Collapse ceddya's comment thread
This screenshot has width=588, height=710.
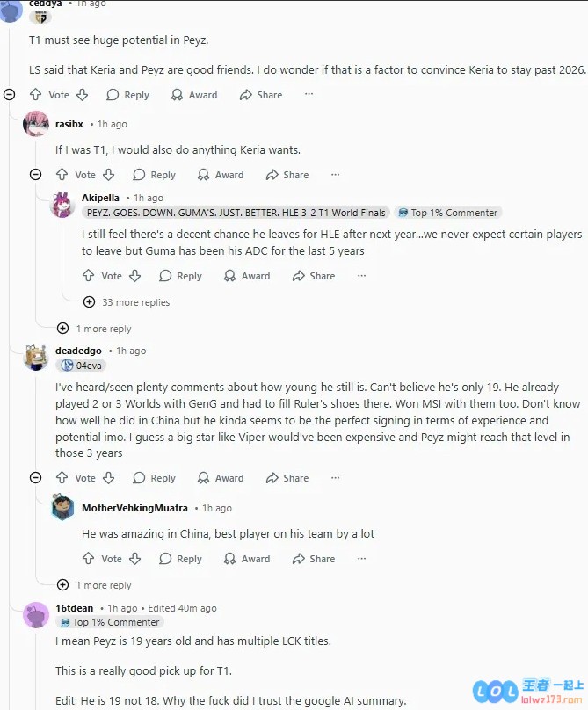(x=10, y=95)
